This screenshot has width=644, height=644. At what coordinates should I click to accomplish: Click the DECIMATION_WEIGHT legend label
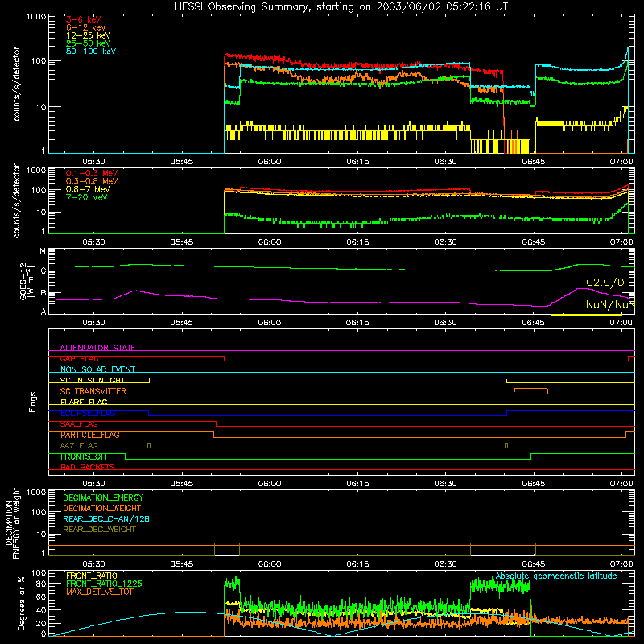tap(102, 509)
